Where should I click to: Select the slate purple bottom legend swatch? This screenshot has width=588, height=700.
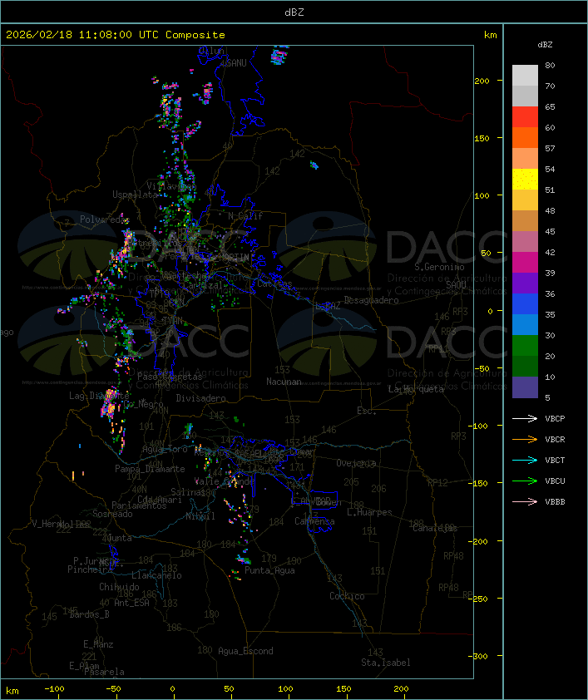tap(525, 387)
